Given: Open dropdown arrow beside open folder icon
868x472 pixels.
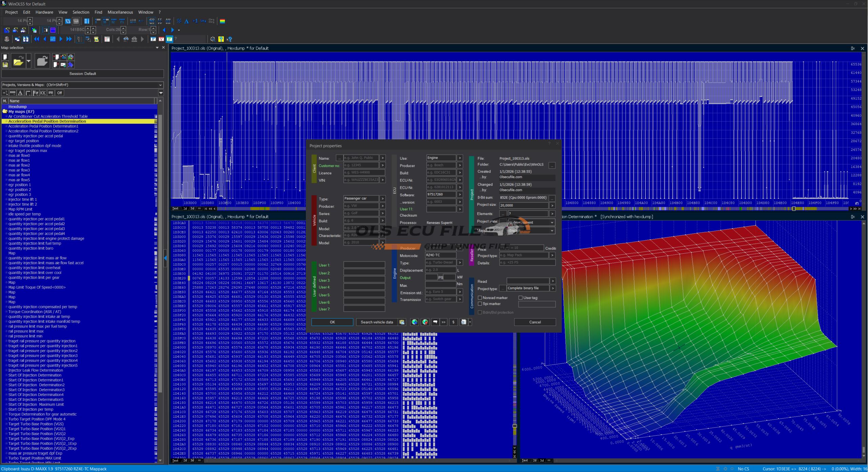Looking at the screenshot, I should [x=28, y=61].
